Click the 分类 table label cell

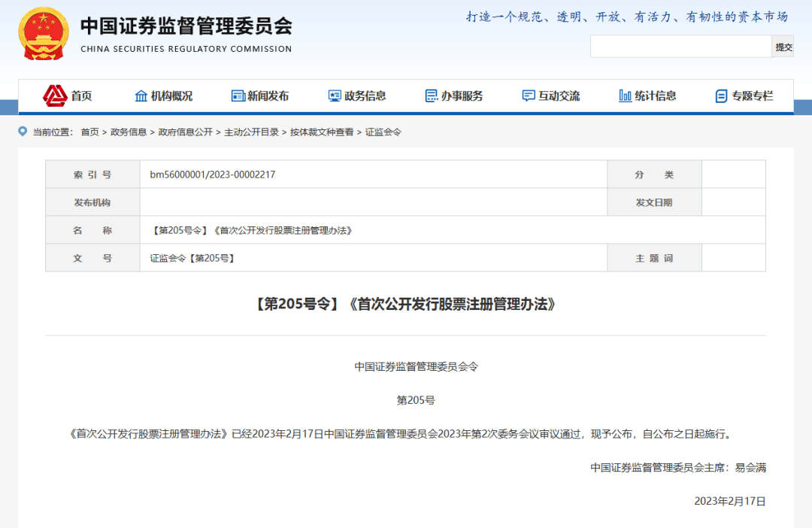pos(655,174)
